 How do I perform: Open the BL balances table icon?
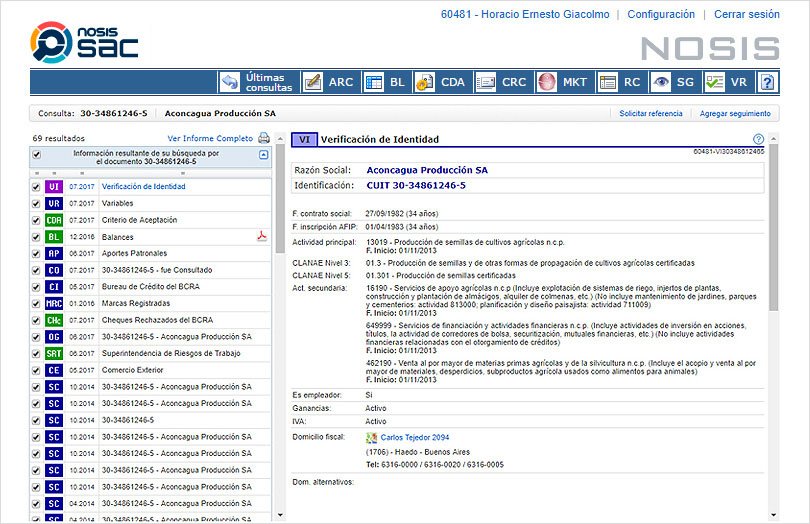pyautogui.click(x=373, y=82)
